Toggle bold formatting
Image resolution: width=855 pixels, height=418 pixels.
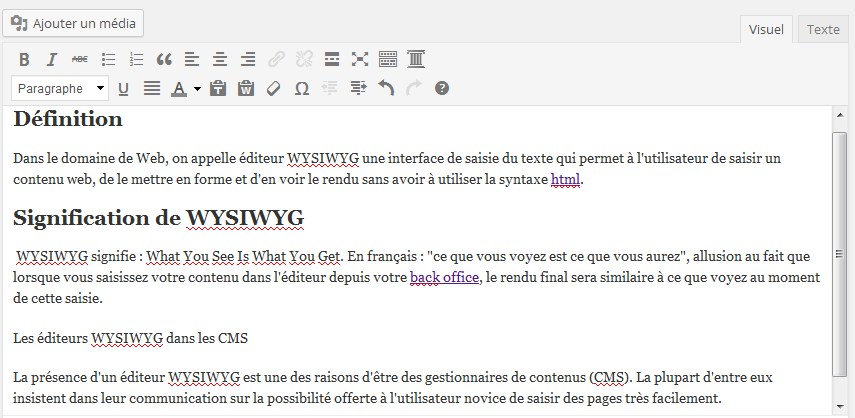pos(24,59)
